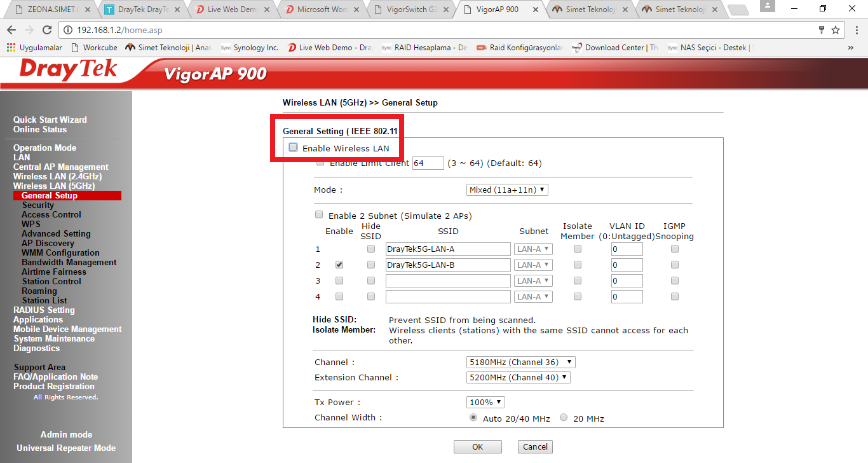Open the Uygulamalar apps grid icon
868x463 pixels.
point(11,48)
